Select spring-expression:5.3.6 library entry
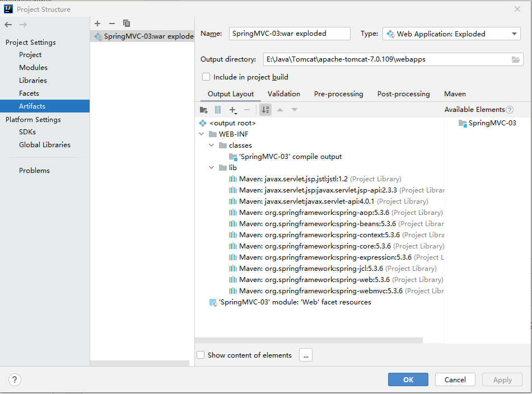The width and height of the screenshot is (532, 394). 336,257
